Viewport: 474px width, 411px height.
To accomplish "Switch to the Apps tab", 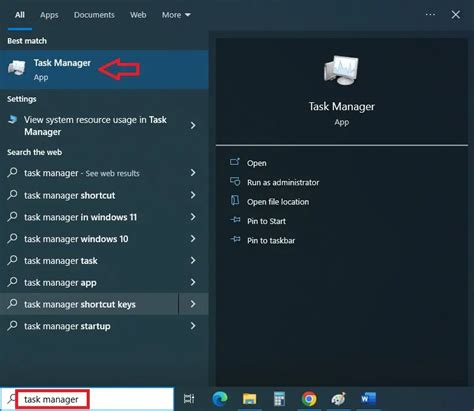I will click(x=49, y=15).
